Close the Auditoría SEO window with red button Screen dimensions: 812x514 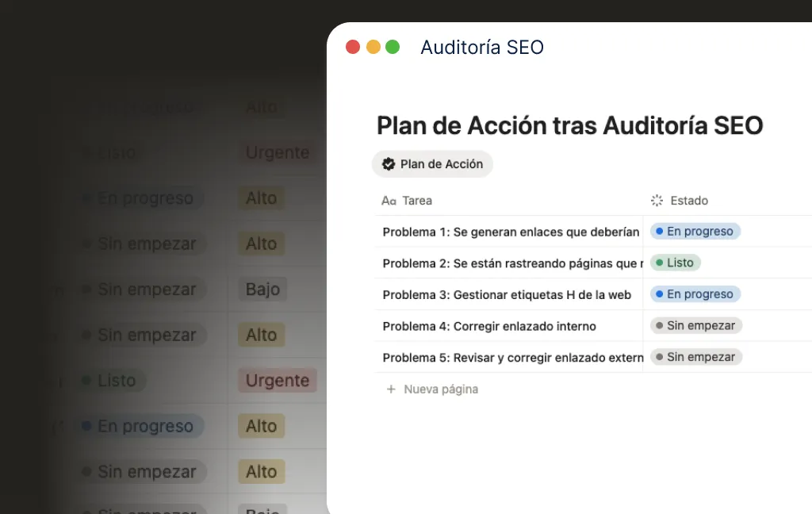pos(353,47)
